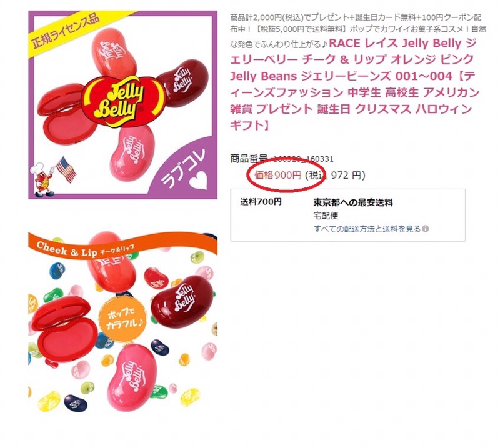Image resolution: width=500 pixels, height=448 pixels.
Task: Open the top product thumbnail image
Action: (122, 105)
